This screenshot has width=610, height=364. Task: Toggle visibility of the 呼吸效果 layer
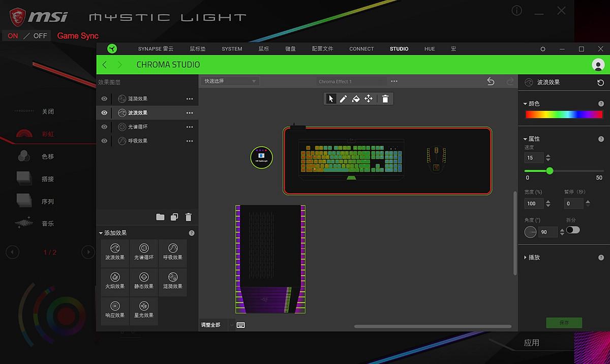point(104,141)
